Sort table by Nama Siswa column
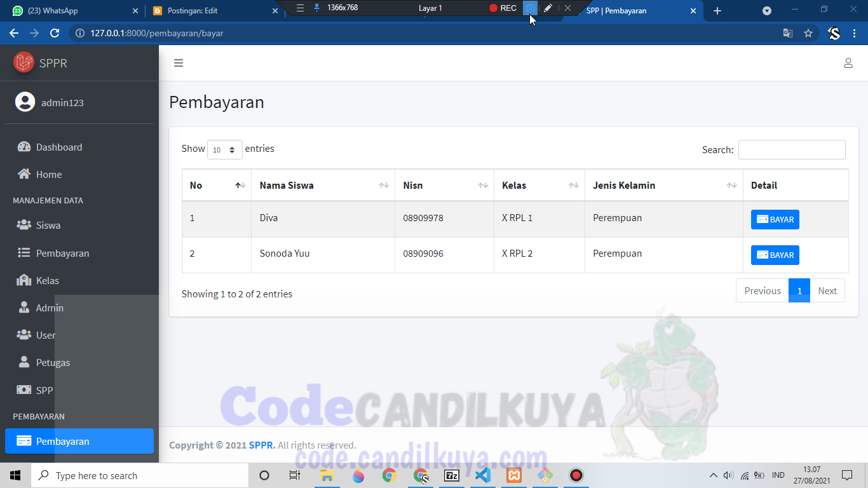The image size is (868, 488). pyautogui.click(x=323, y=186)
